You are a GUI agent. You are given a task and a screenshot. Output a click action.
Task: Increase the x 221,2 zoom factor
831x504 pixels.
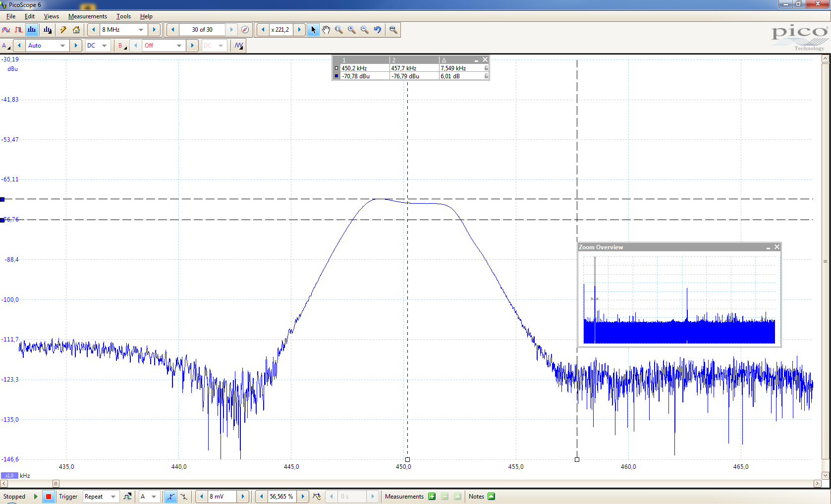(299, 30)
